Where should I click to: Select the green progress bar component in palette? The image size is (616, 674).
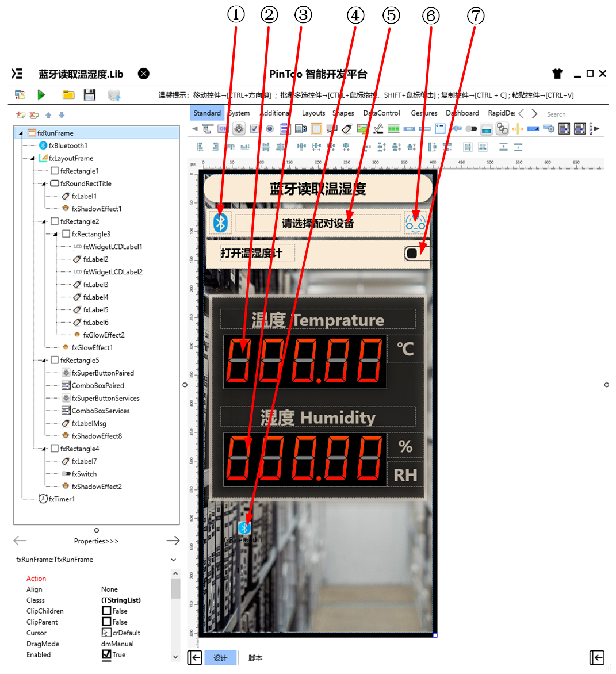tap(393, 128)
